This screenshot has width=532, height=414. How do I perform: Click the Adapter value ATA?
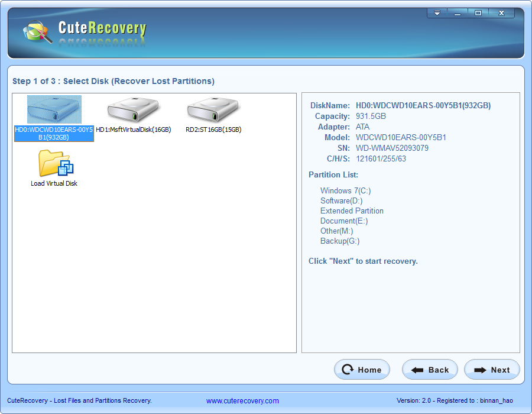pos(363,127)
